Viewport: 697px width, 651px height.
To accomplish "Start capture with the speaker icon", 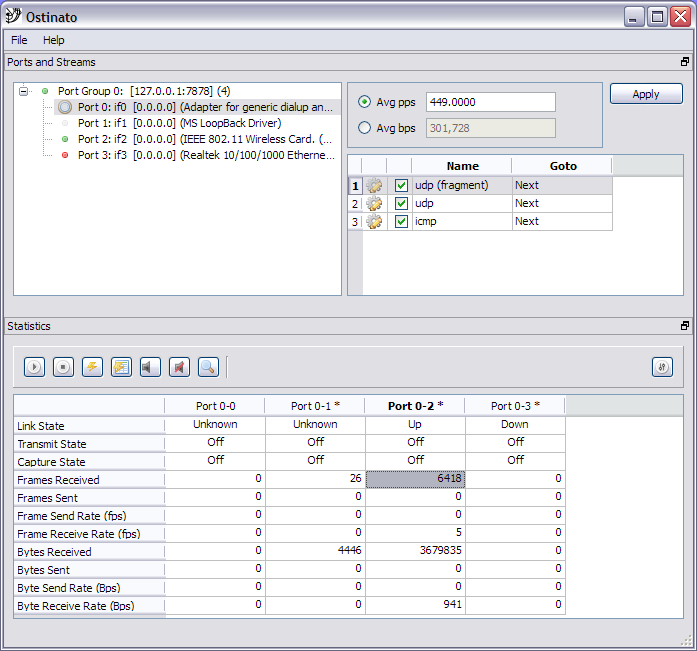I will click(150, 367).
